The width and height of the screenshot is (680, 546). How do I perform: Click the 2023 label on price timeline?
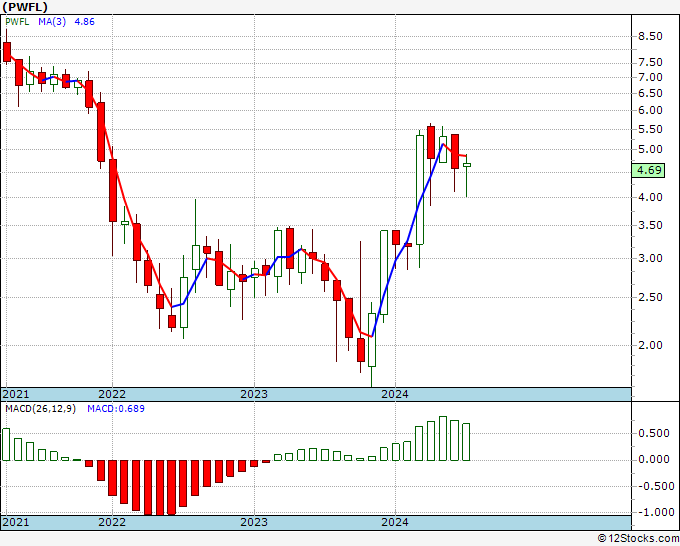254,394
